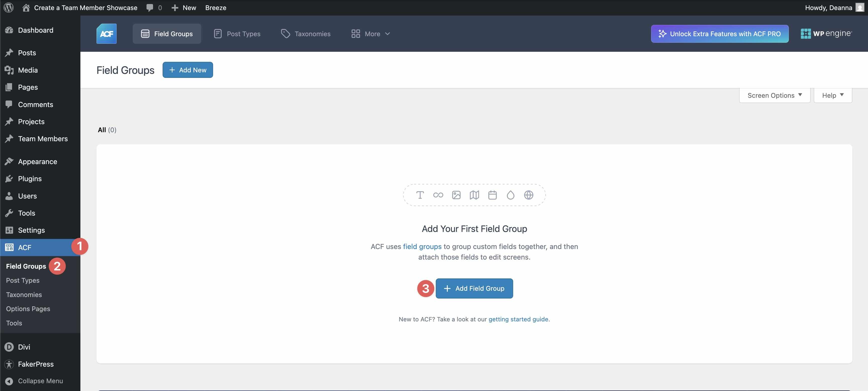Select the ACF plugin logo icon
The height and width of the screenshot is (391, 868).
(106, 33)
